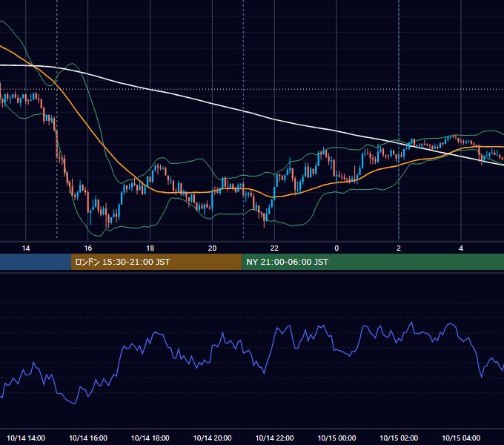Click the 20 hour label on price chart axis
This screenshot has height=445, width=504.
click(212, 248)
